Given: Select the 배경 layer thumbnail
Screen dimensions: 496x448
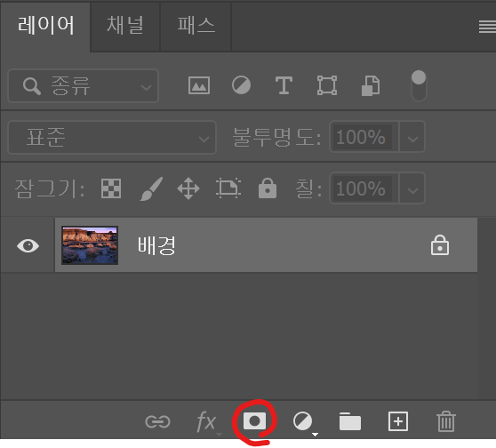Looking at the screenshot, I should tap(90, 245).
